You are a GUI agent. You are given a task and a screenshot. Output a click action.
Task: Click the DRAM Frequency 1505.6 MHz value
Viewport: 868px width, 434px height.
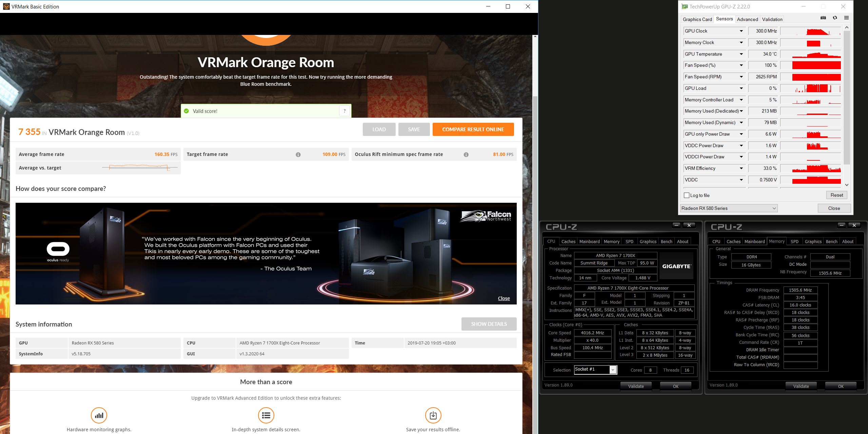[x=800, y=290]
